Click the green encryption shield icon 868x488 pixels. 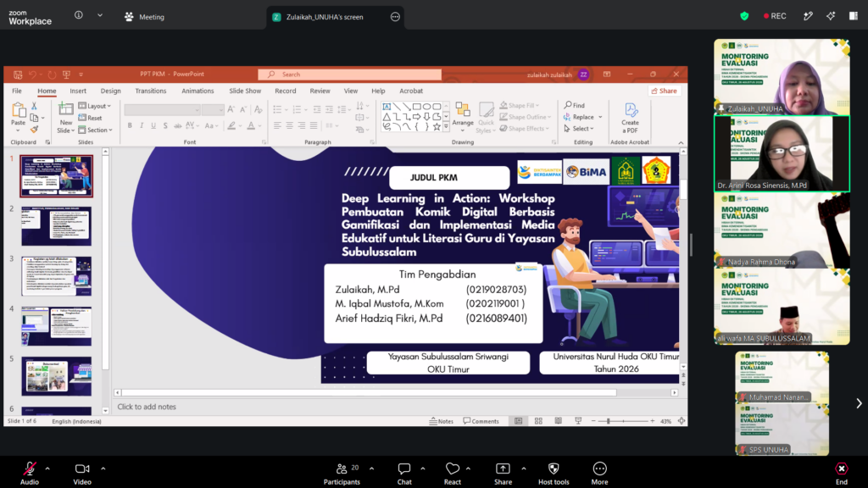pos(744,16)
